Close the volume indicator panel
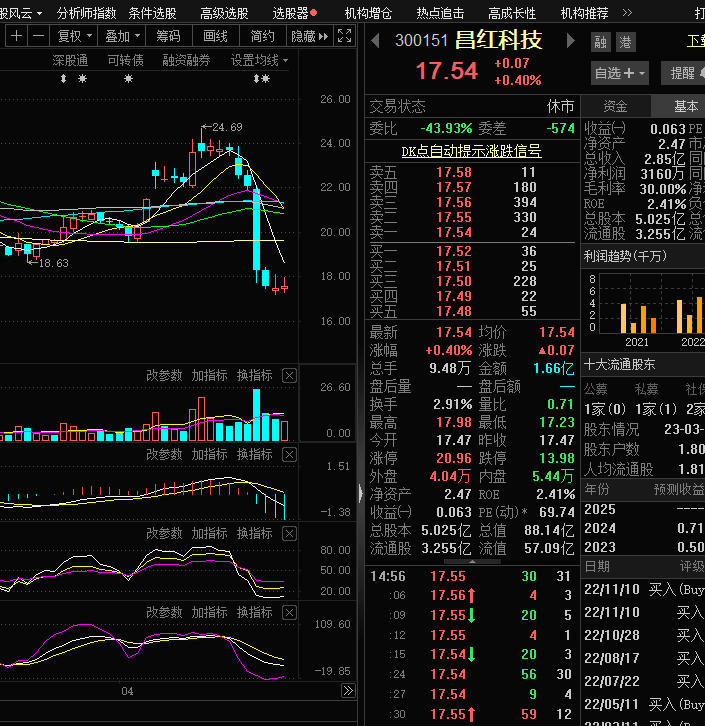The width and height of the screenshot is (705, 726). point(289,376)
